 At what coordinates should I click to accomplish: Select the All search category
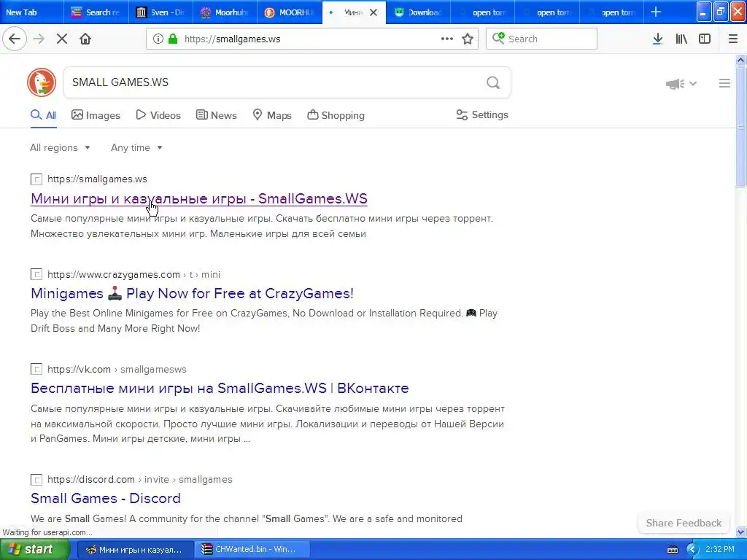click(43, 115)
